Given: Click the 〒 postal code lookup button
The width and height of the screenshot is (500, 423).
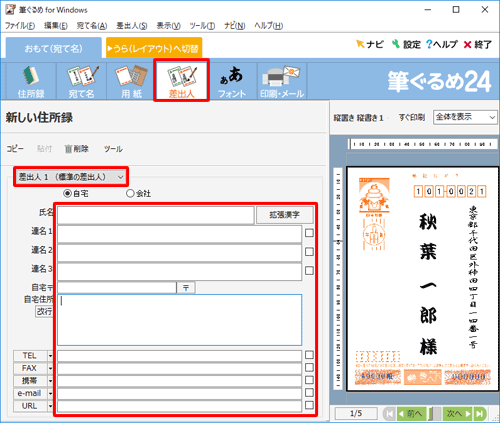Looking at the screenshot, I should click(186, 288).
